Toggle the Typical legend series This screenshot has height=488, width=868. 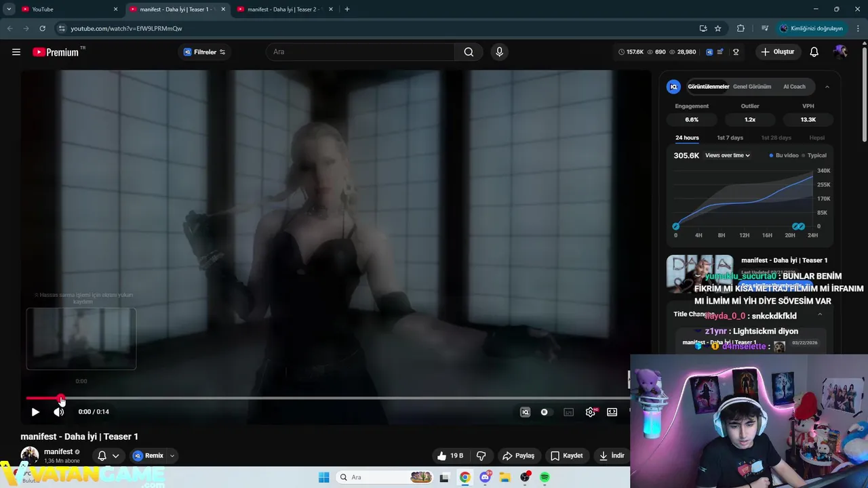pyautogui.click(x=814, y=155)
